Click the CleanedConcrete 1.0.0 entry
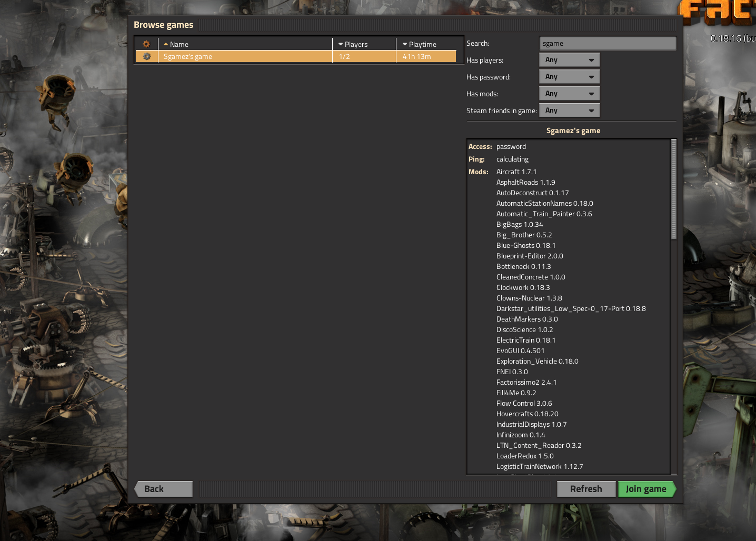This screenshot has width=756, height=541. click(x=531, y=277)
